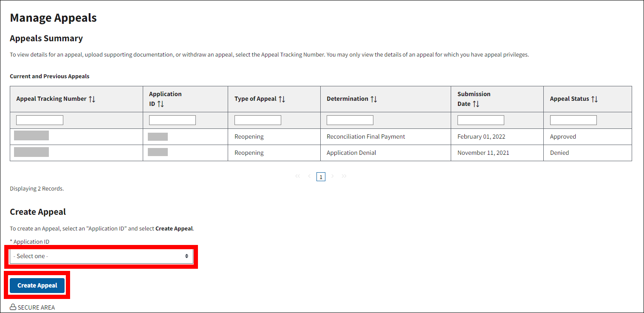Sort table by Application ID arrows
Viewport: 644px width, 313px height.
161,104
